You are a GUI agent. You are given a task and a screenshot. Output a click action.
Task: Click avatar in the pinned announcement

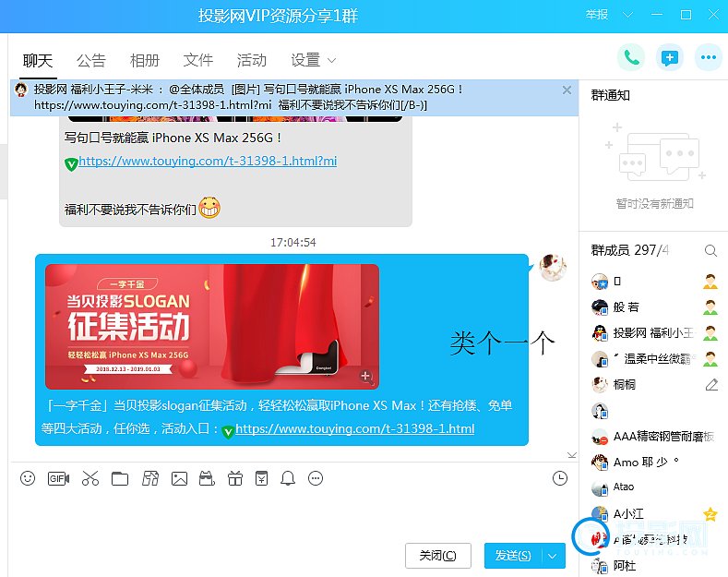pyautogui.click(x=21, y=90)
